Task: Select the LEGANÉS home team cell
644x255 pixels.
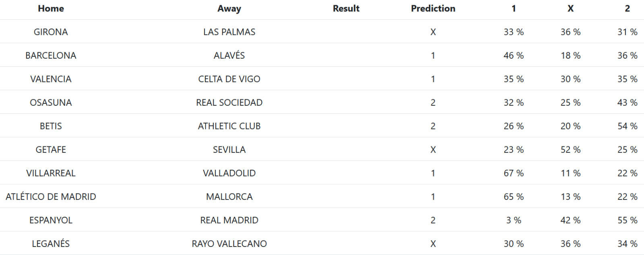Action: [x=51, y=244]
